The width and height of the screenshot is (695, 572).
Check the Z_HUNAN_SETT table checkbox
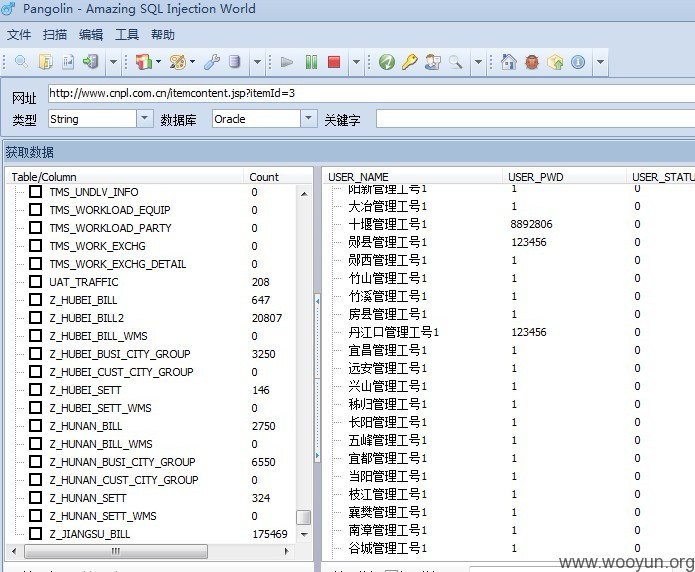(x=35, y=498)
